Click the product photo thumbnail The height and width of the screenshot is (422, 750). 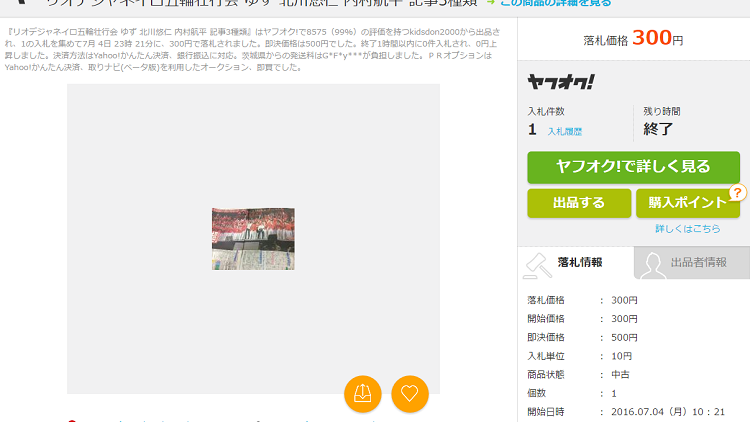tap(253, 239)
